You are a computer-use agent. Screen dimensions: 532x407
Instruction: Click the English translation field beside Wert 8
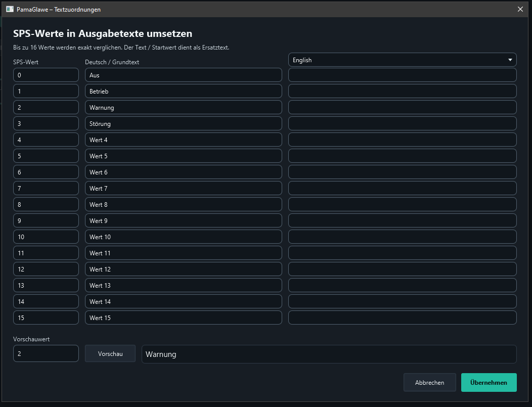coord(403,204)
